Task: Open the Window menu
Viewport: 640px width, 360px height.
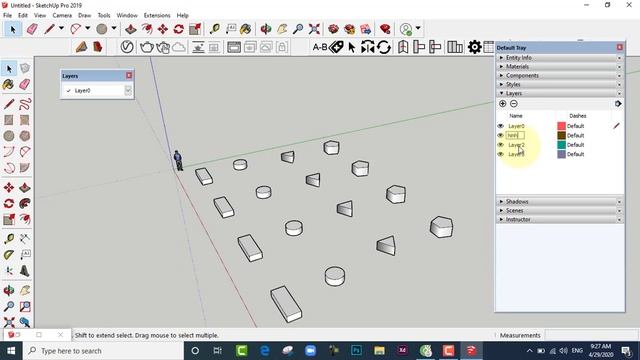Action: pos(127,15)
